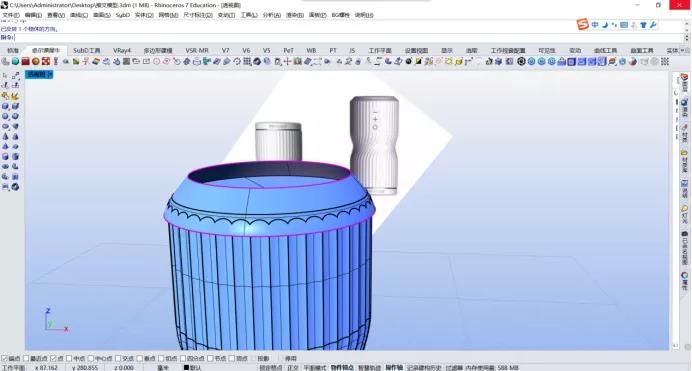Open the SubD menu in menu bar

point(123,15)
